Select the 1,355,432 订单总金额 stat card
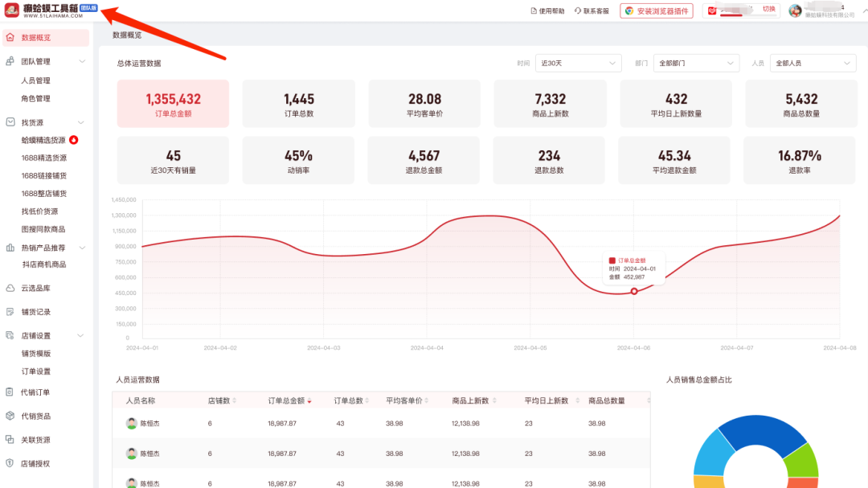868x488 pixels. 173,104
